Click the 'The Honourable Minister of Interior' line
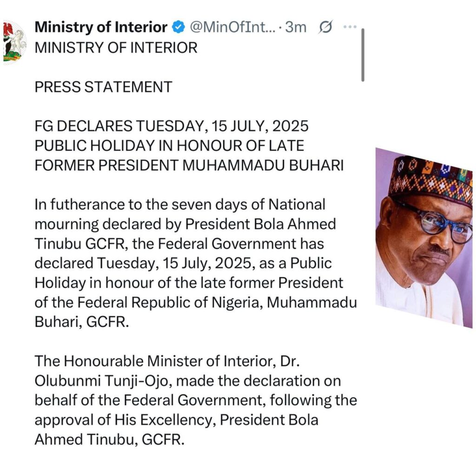The image size is (476, 476). click(x=167, y=361)
